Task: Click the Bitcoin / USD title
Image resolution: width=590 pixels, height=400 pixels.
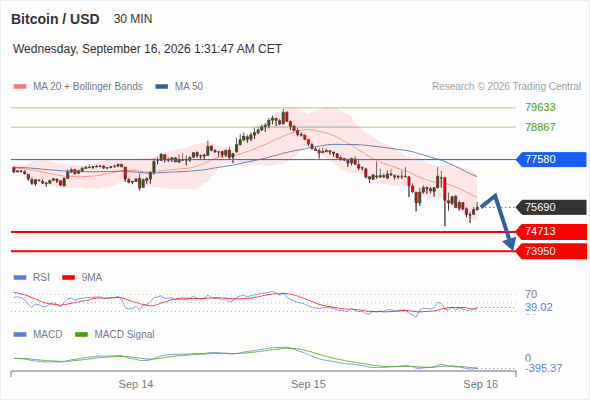Action: (x=55, y=19)
